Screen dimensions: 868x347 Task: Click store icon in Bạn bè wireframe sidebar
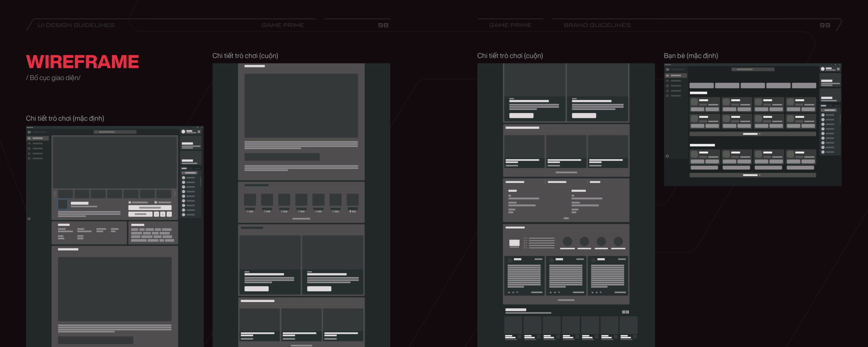click(667, 86)
